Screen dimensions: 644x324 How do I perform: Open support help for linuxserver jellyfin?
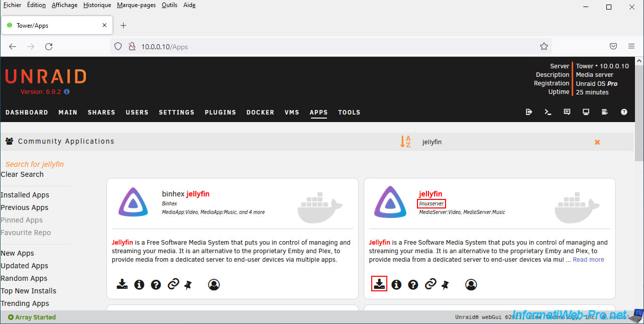[413, 285]
